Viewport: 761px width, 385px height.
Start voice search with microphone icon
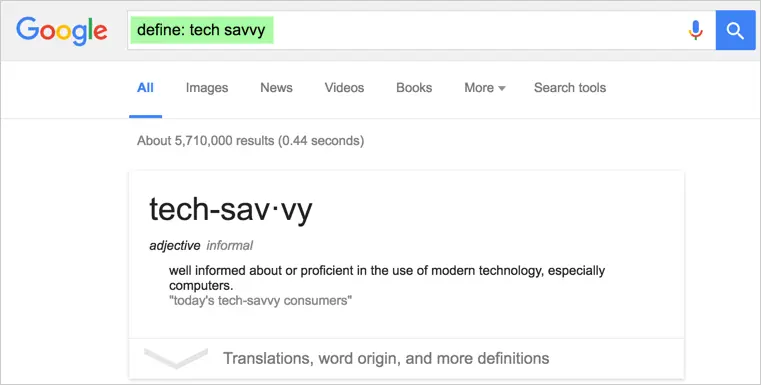pyautogui.click(x=695, y=30)
